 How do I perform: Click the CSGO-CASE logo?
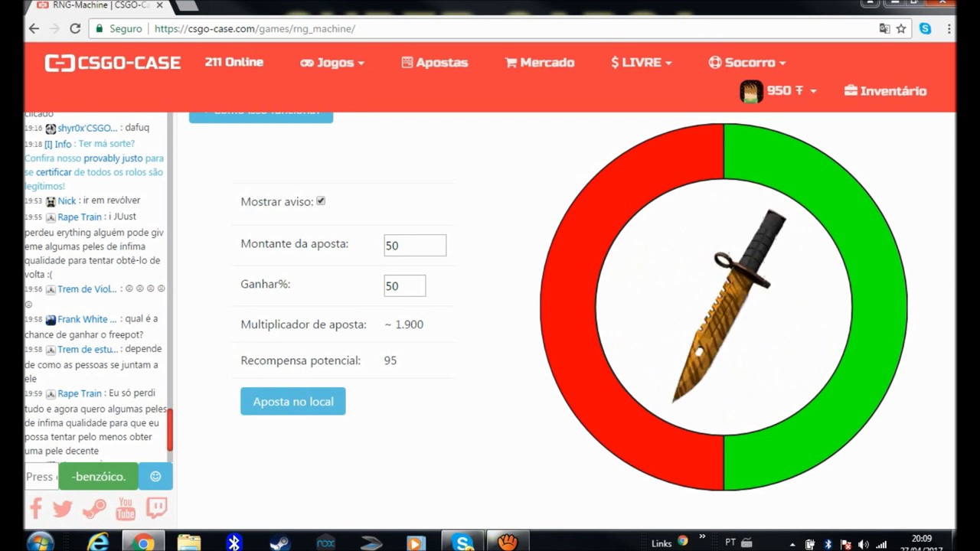tap(113, 63)
